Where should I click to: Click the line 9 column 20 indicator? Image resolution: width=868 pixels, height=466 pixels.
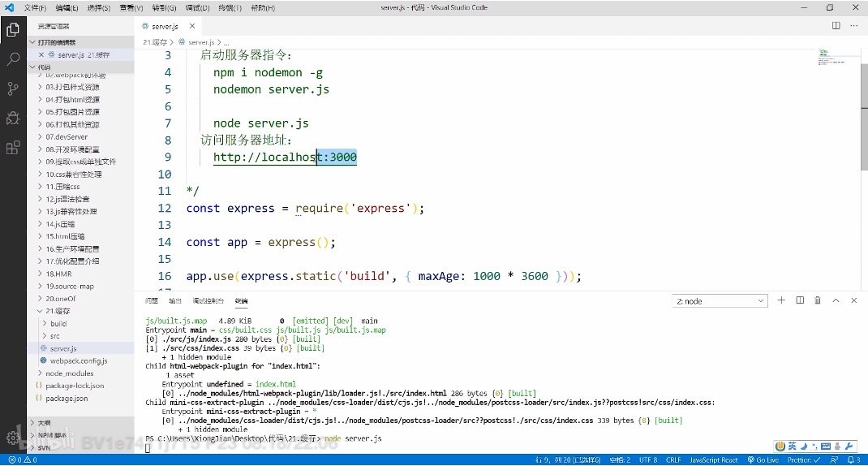click(x=567, y=460)
